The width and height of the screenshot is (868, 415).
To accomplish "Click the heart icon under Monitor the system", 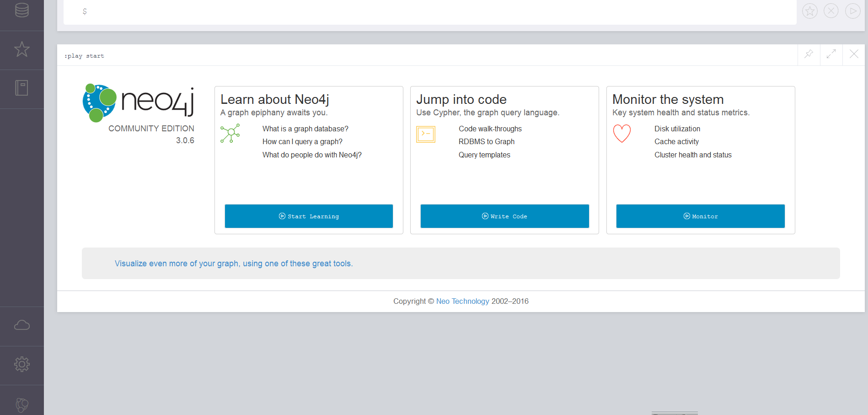I will [622, 134].
